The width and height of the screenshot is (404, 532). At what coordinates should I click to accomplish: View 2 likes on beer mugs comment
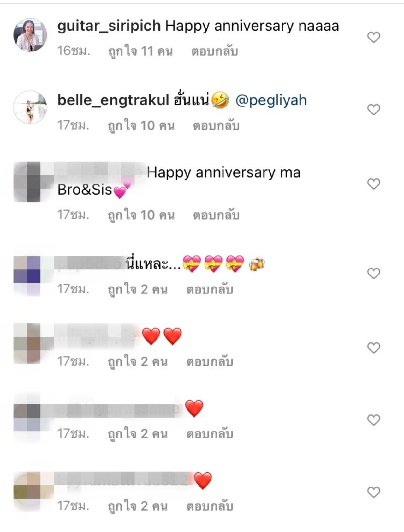point(138,289)
